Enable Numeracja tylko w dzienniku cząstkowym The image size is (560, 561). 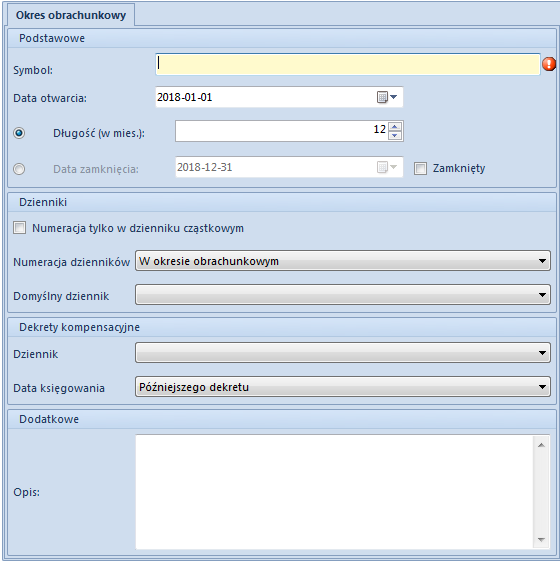(19, 228)
